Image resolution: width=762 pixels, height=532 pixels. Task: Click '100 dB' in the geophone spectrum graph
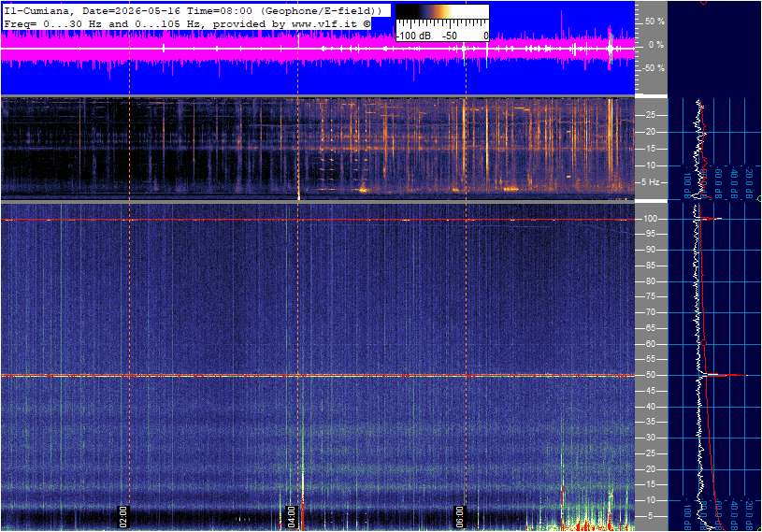[x=687, y=184]
